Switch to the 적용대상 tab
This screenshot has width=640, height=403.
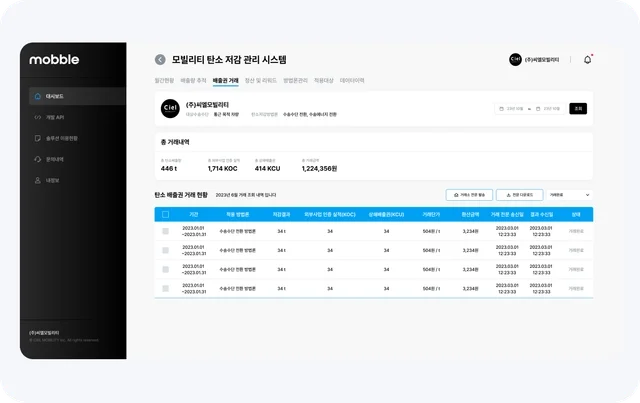tap(324, 80)
